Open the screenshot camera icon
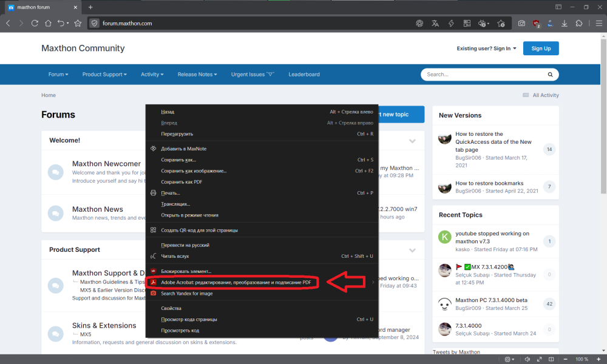 tap(522, 23)
